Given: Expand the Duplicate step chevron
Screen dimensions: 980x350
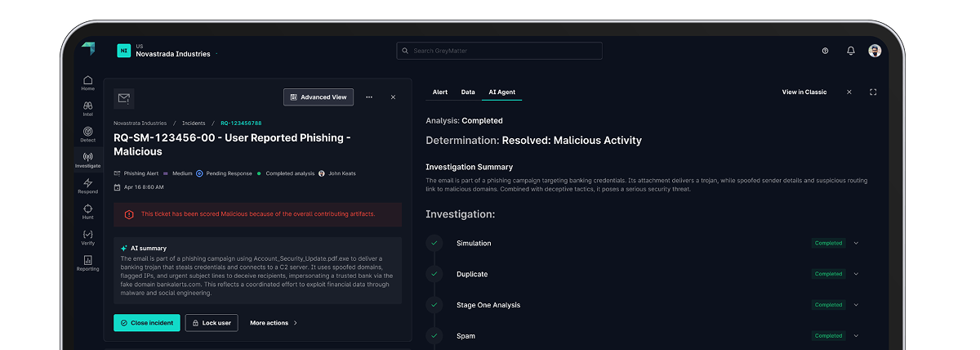Looking at the screenshot, I should [856, 274].
